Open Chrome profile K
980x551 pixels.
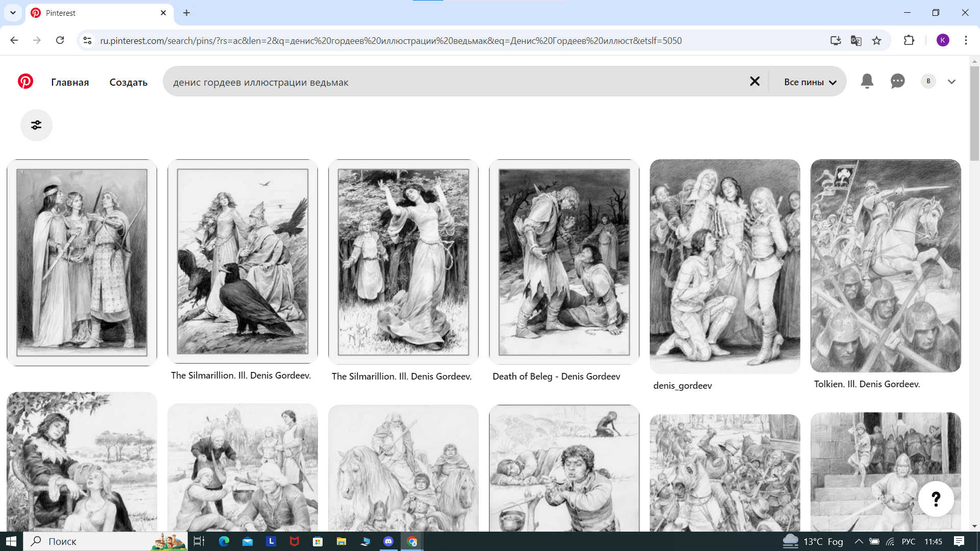point(943,40)
